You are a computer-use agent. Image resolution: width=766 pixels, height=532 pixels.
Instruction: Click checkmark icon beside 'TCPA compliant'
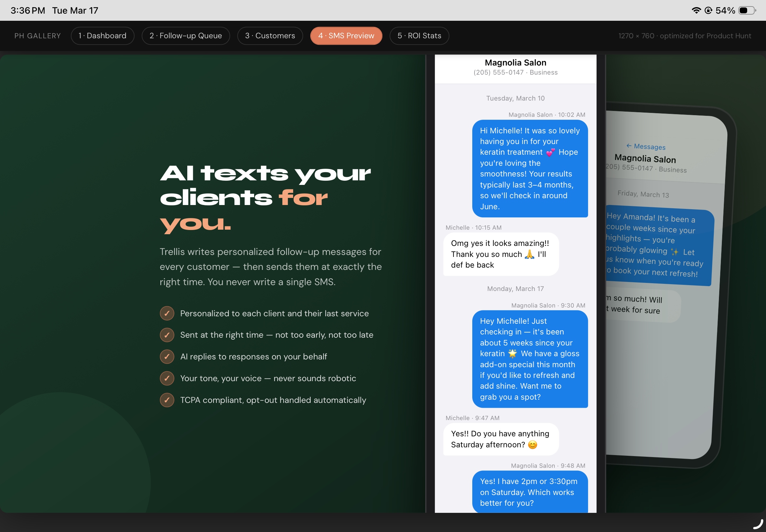[167, 400]
